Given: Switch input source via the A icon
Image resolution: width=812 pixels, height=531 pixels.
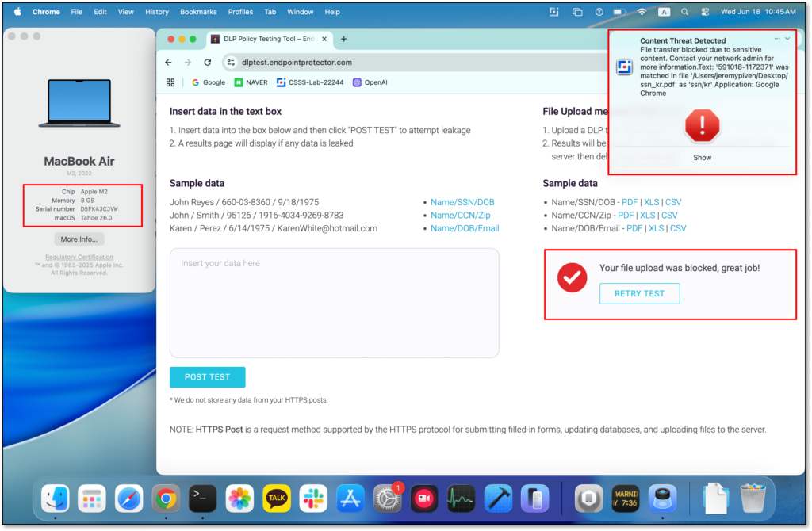Looking at the screenshot, I should click(x=664, y=12).
